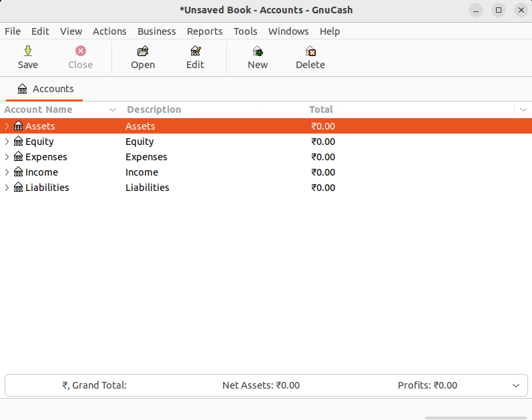Click the Profits summary value

427,385
